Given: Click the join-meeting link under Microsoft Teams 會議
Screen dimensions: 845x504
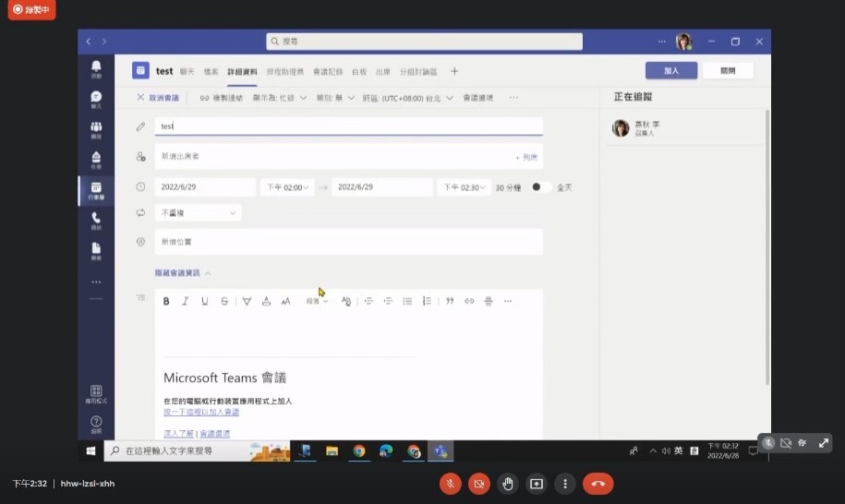Looking at the screenshot, I should (x=201, y=412).
